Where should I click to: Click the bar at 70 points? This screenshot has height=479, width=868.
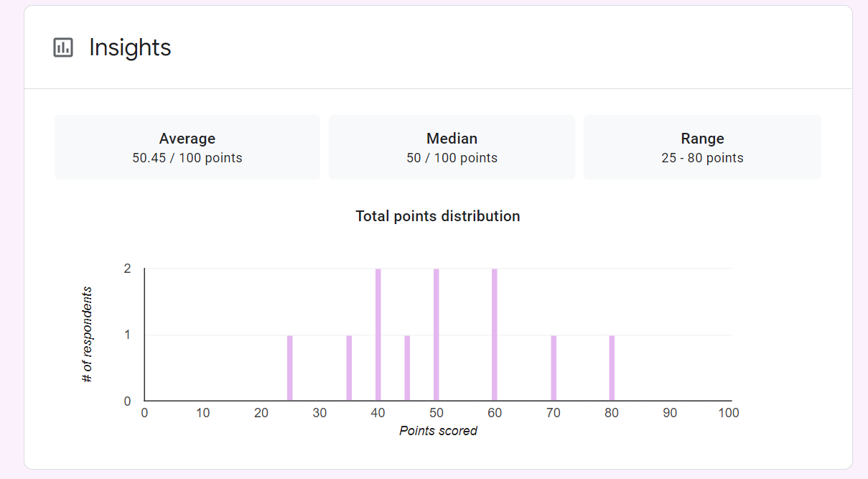point(554,368)
